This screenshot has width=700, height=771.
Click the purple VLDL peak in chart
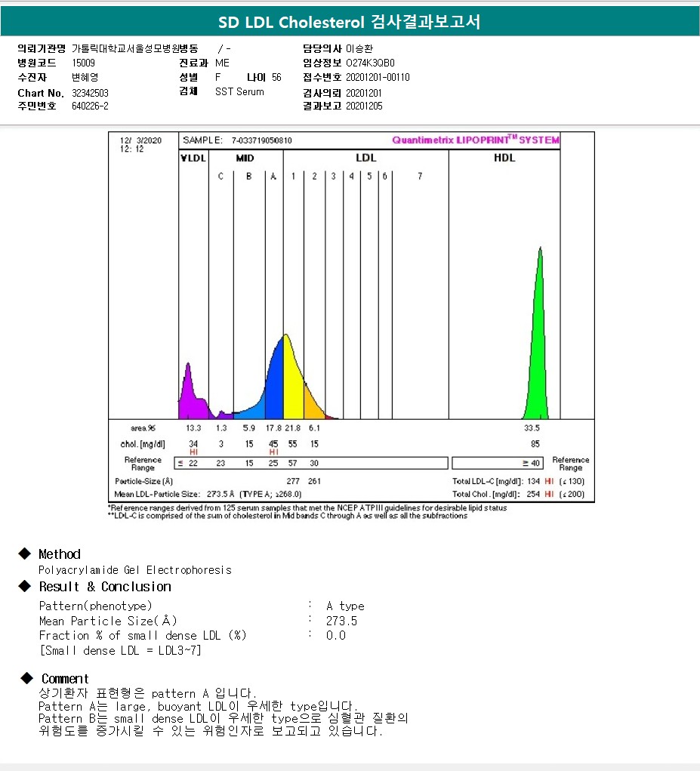click(x=189, y=394)
